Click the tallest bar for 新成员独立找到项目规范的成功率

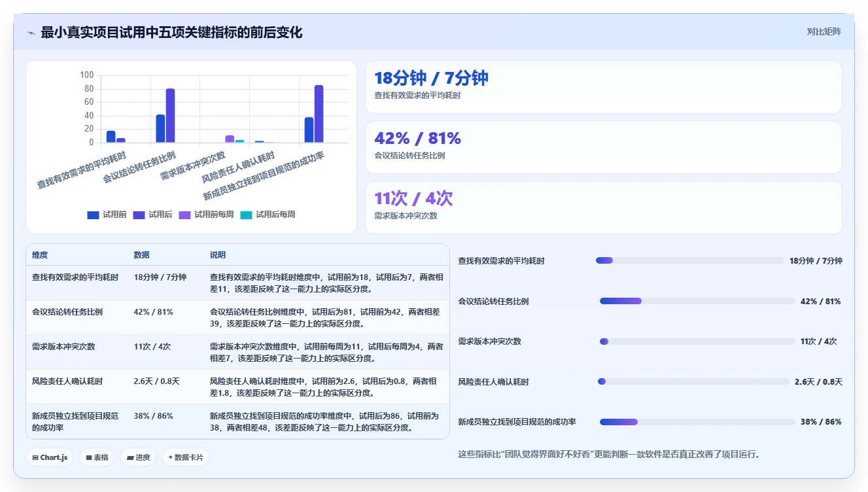(319, 114)
